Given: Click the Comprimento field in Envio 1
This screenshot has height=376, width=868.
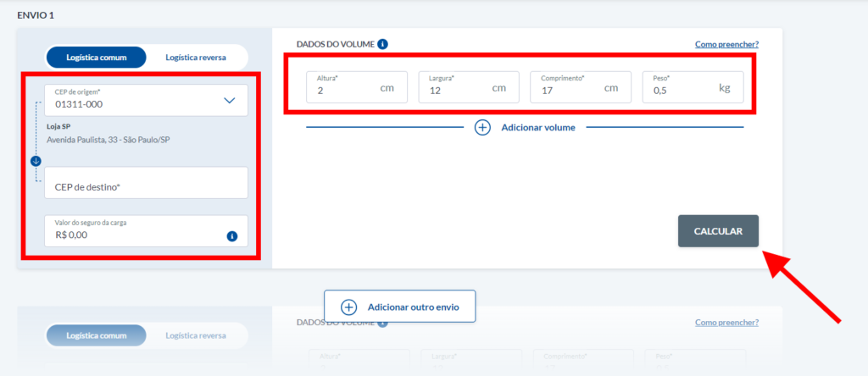Looking at the screenshot, I should 581,87.
